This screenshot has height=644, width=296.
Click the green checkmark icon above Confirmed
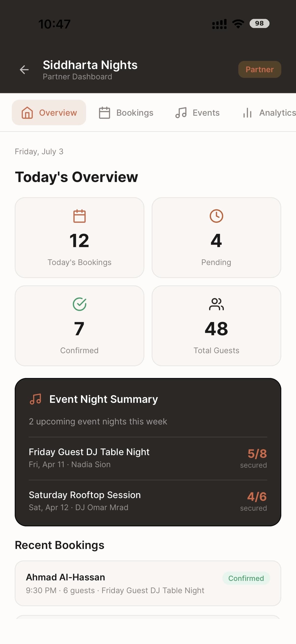point(80,304)
